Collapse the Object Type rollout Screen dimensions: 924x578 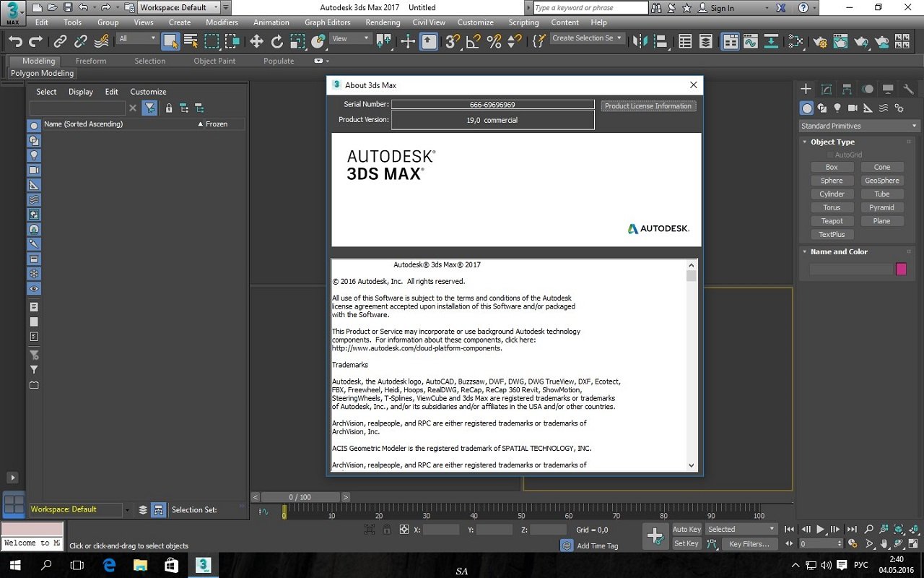[x=832, y=142]
